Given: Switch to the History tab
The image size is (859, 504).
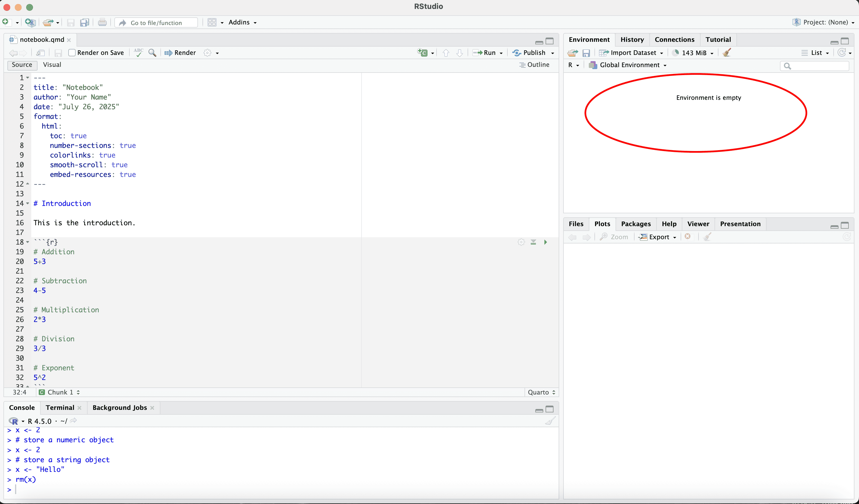Looking at the screenshot, I should point(632,40).
